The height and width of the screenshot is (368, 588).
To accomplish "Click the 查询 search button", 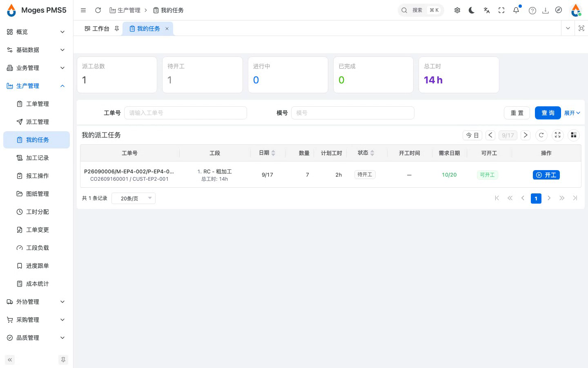I will tap(548, 113).
